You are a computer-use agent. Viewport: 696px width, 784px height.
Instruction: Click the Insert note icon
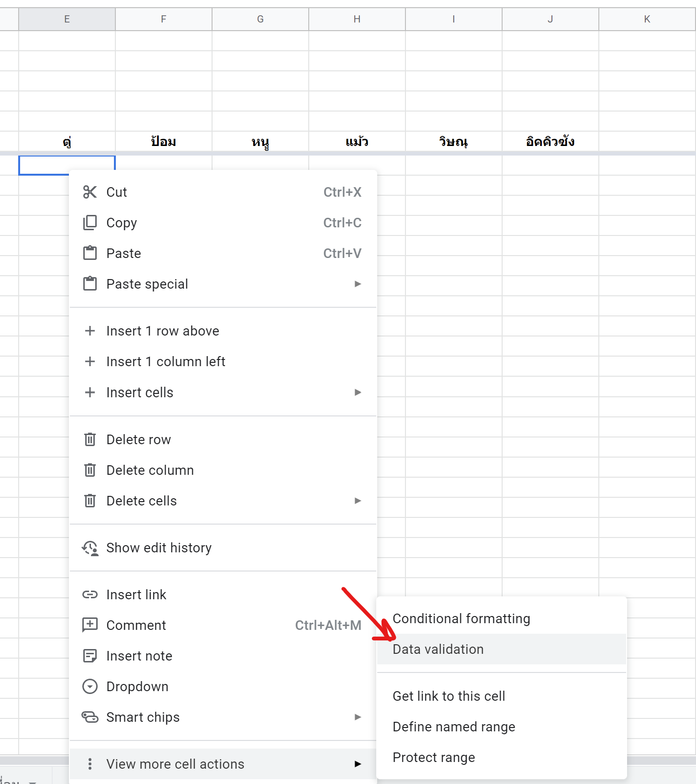[90, 656]
